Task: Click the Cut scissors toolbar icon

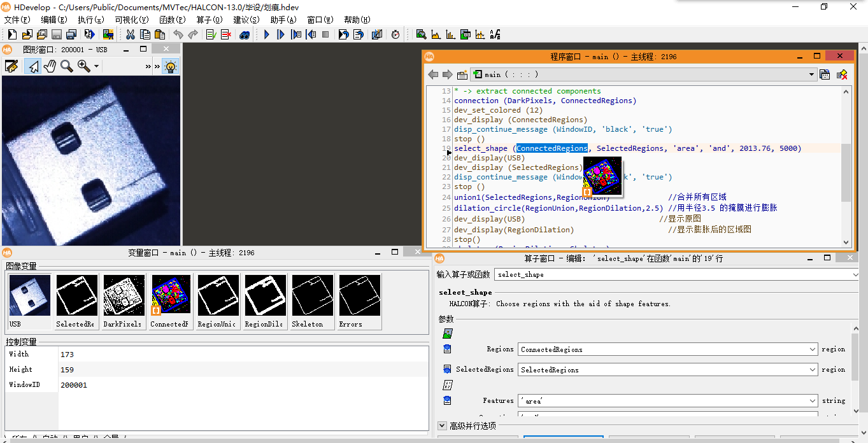Action: pyautogui.click(x=131, y=34)
